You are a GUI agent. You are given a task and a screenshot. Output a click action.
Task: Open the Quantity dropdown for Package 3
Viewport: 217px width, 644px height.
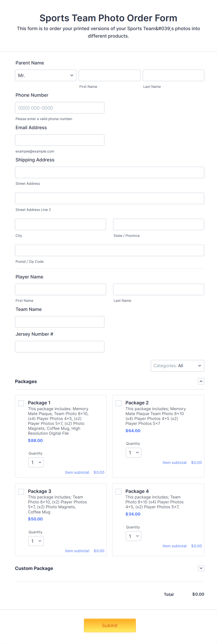coord(36,541)
